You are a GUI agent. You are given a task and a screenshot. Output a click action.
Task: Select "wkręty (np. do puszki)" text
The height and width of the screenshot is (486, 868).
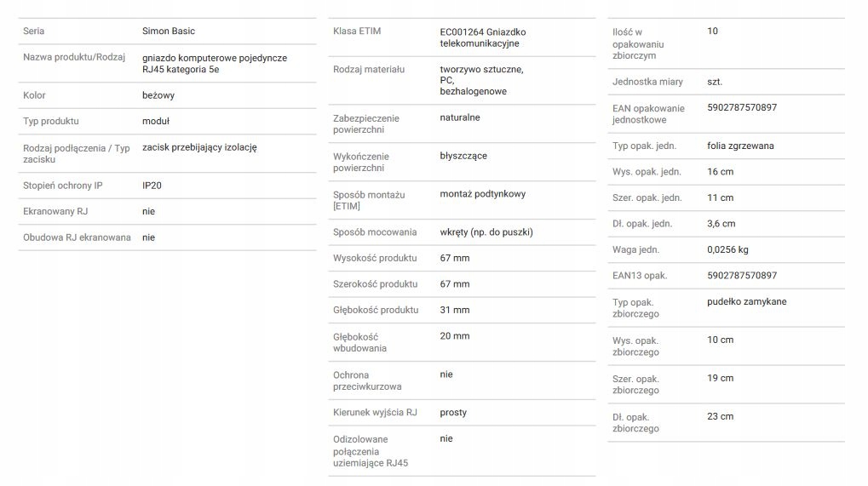pyautogui.click(x=486, y=232)
